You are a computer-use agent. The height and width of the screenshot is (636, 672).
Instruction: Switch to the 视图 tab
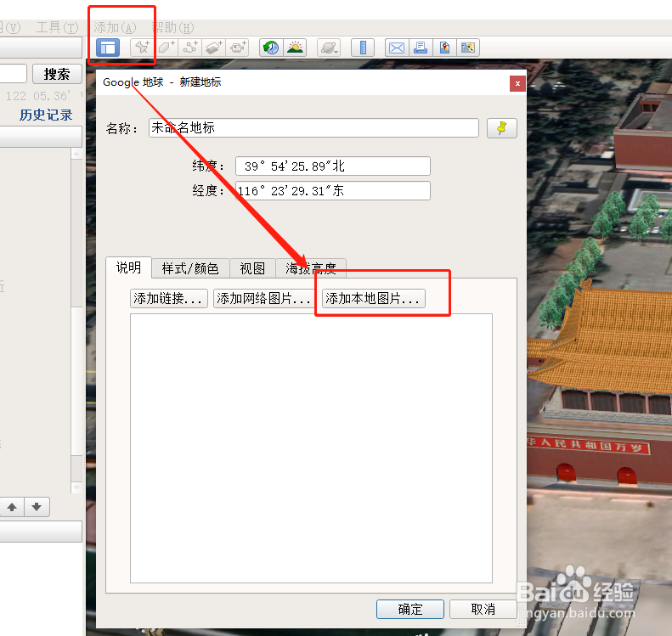[x=252, y=268]
